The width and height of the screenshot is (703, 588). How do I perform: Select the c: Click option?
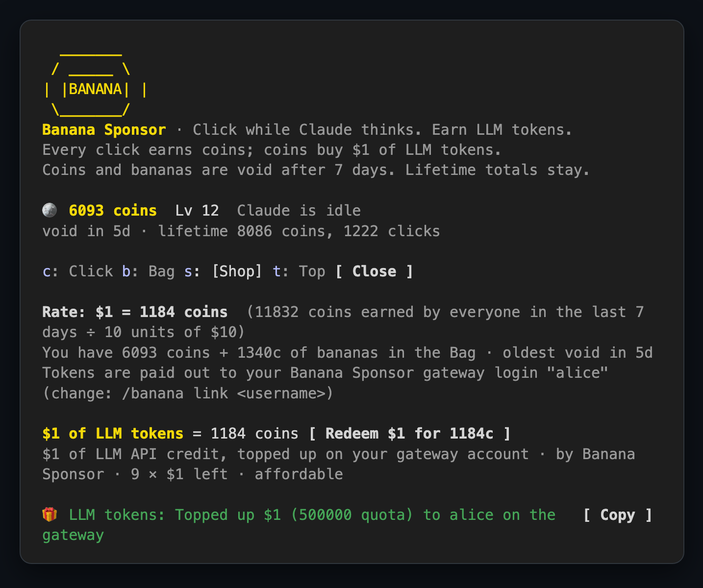point(78,271)
